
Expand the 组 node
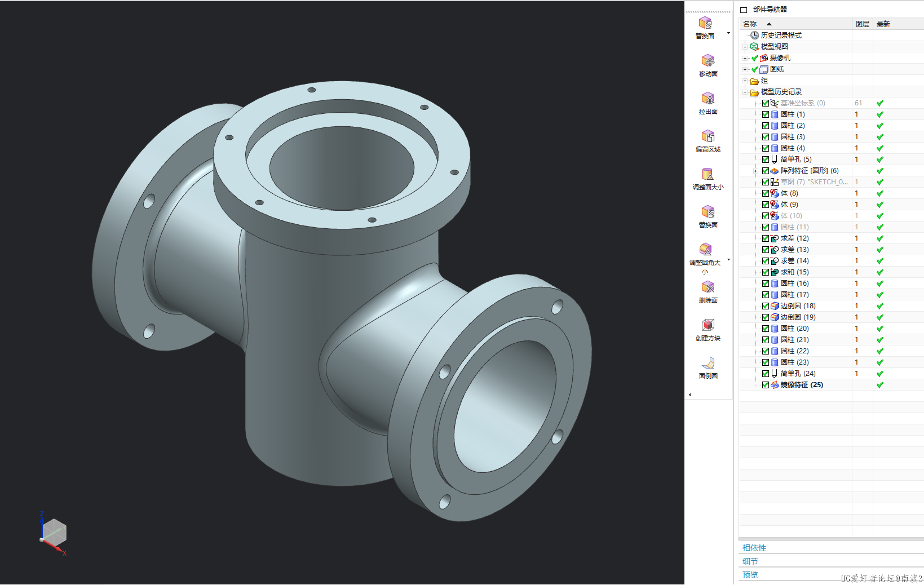(x=745, y=81)
